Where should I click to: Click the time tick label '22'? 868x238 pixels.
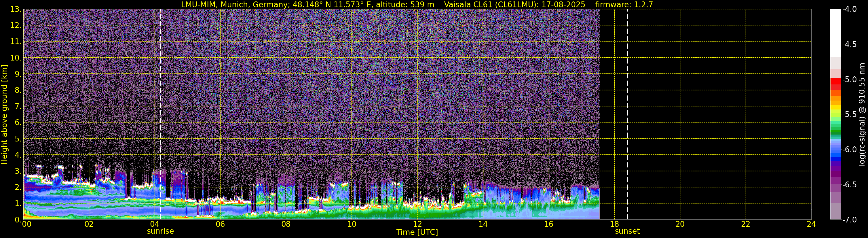(746, 224)
